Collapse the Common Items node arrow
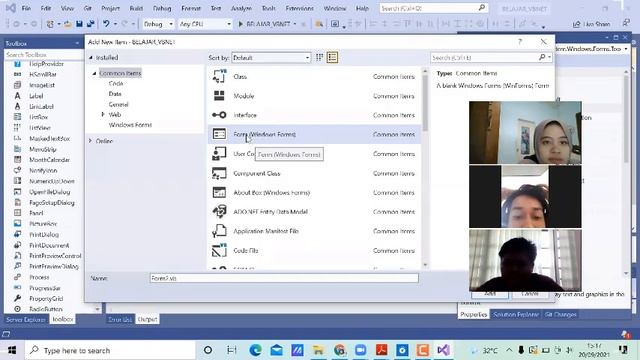The width and height of the screenshot is (640, 360). pos(94,73)
